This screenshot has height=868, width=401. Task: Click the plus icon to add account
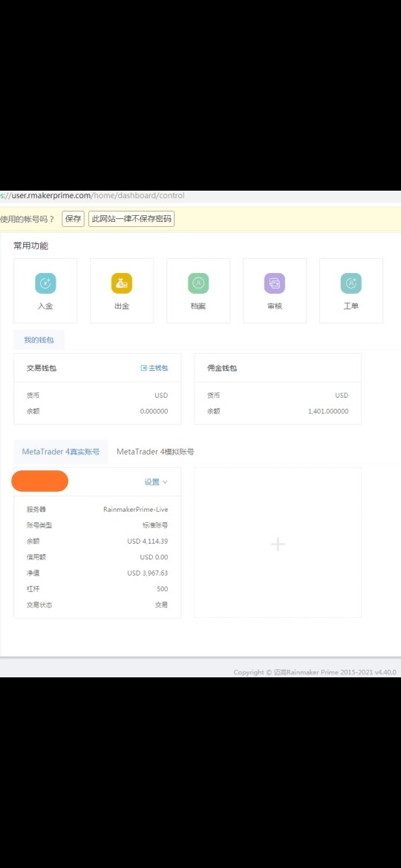278,544
